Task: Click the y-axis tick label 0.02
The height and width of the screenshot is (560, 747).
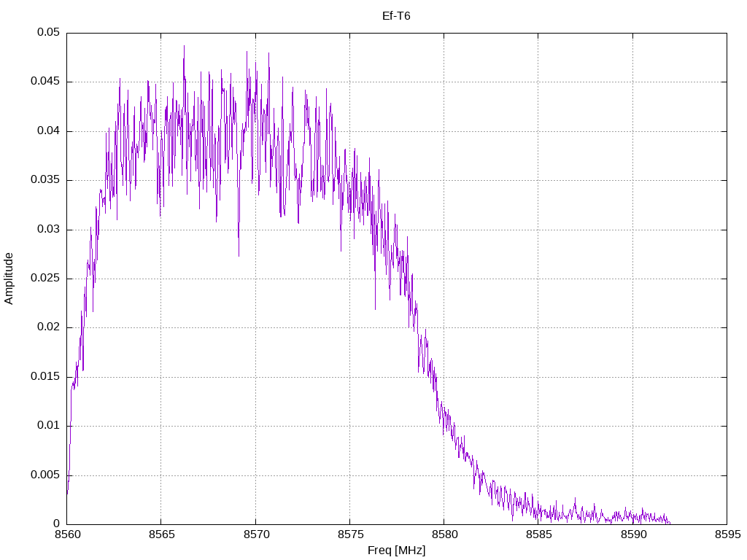Action: [49, 327]
